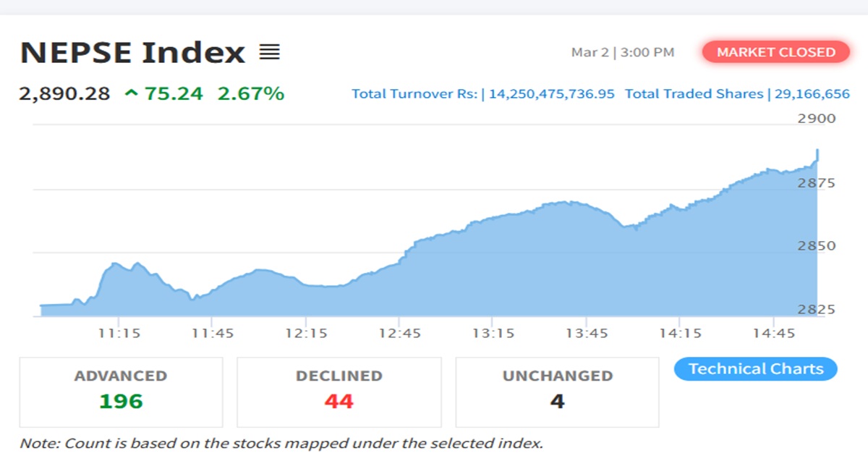Click the DECLINED card label
Screen dimensions: 868x456
[339, 376]
